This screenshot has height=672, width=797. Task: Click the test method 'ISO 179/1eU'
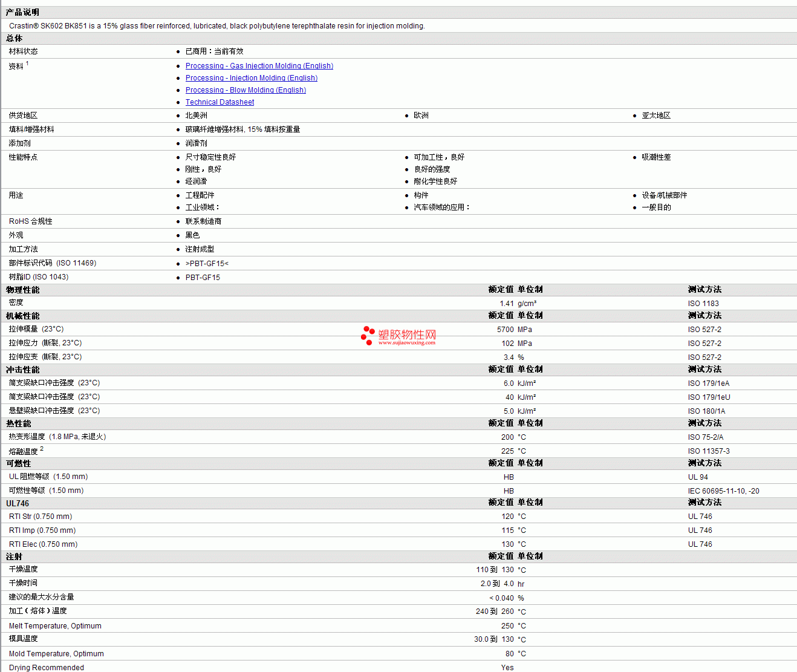click(709, 397)
